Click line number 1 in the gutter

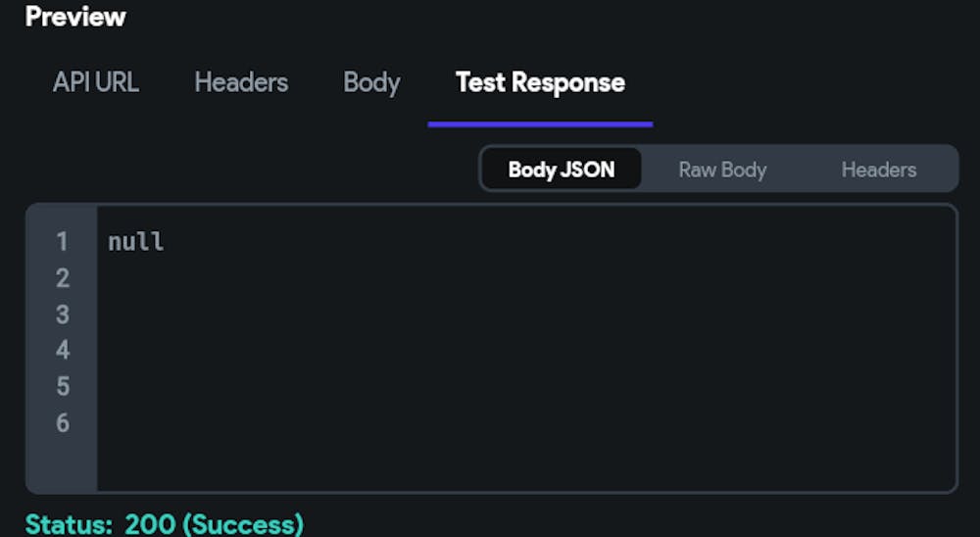click(62, 241)
